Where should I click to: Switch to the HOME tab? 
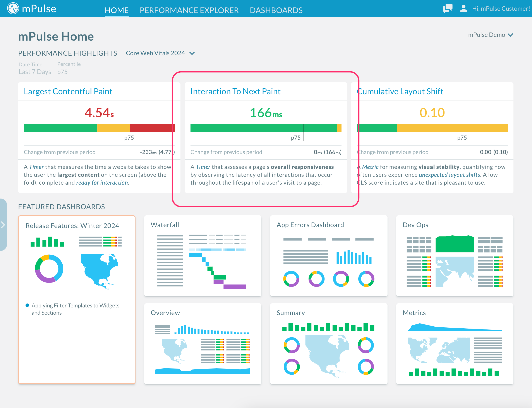point(117,10)
